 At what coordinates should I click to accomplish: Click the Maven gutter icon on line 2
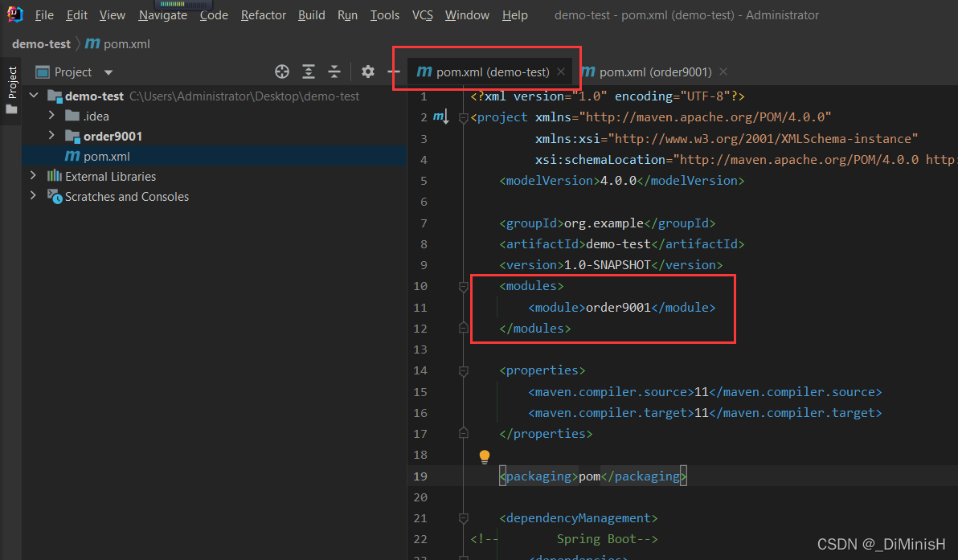tap(441, 116)
